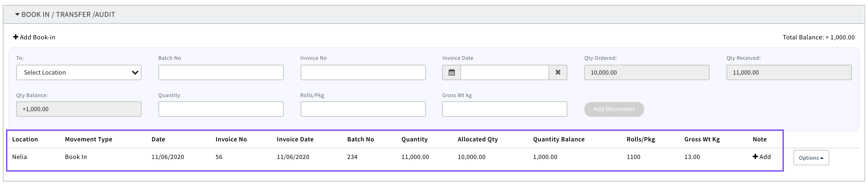Click the Gross Wt kg input field

[x=504, y=109]
